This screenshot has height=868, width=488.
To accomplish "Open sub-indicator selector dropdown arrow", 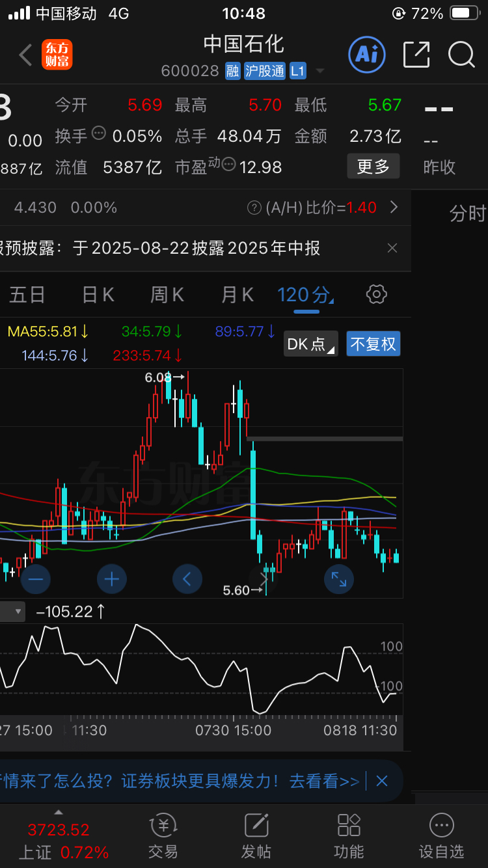I will pos(18,612).
